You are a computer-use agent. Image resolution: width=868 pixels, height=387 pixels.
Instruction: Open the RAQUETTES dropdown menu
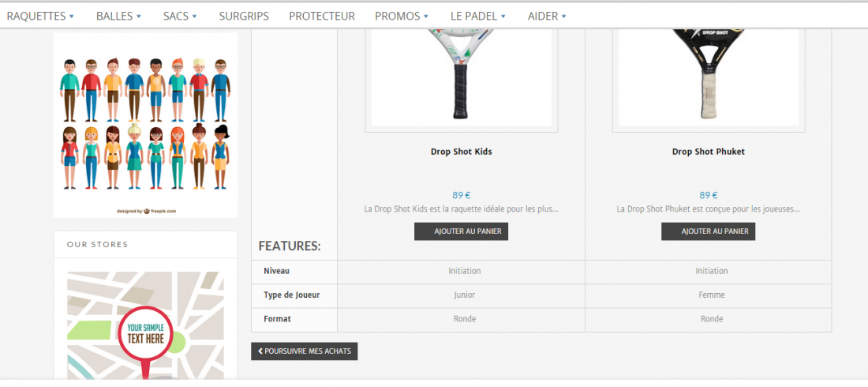(40, 16)
